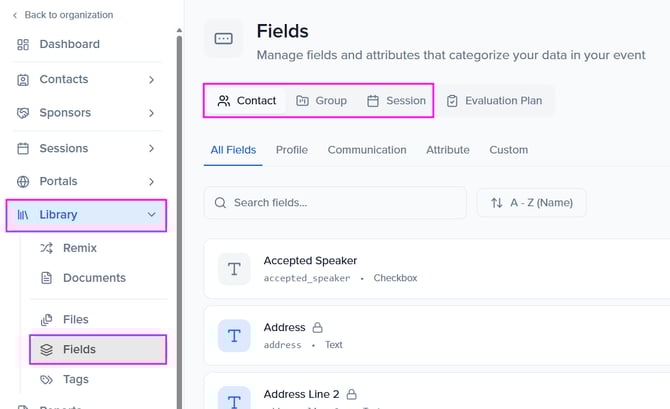
Task: Open the A - Z (Name) sort dropdown
Action: (531, 203)
